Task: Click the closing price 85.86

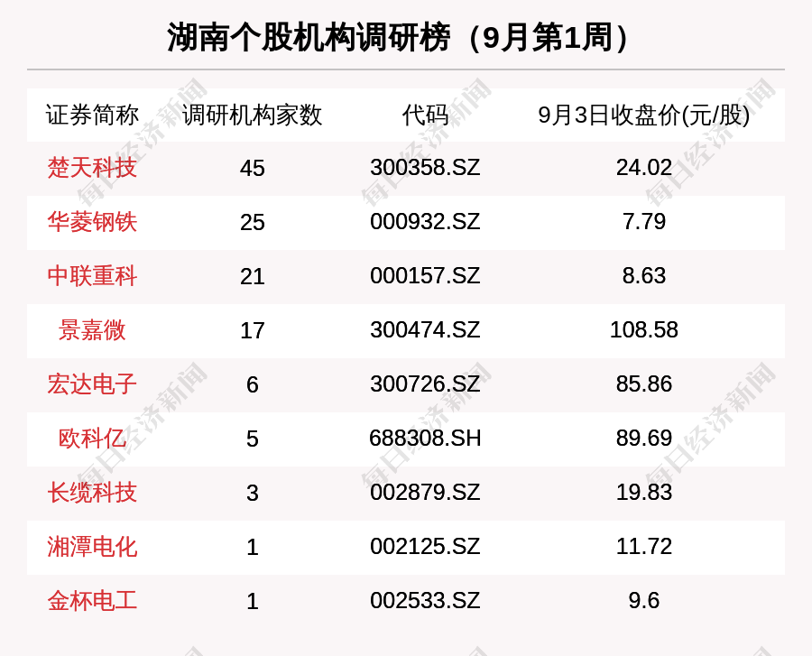Action: [x=643, y=384]
